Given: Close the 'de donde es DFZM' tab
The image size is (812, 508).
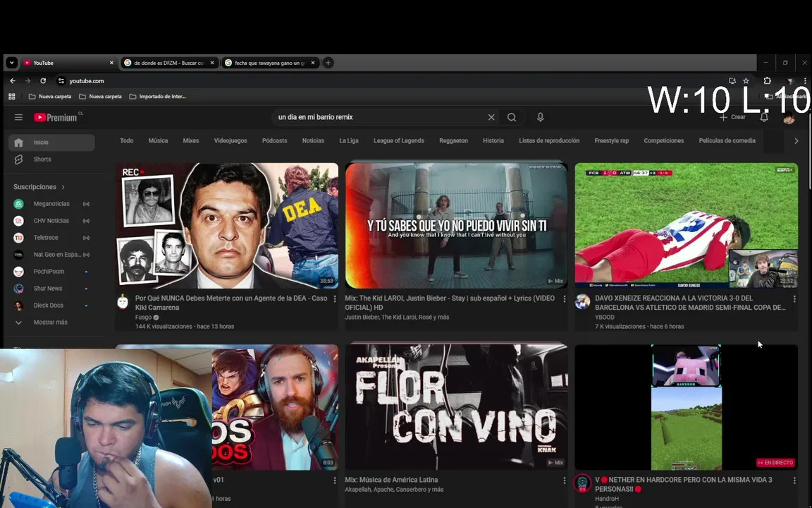Looking at the screenshot, I should (211, 63).
